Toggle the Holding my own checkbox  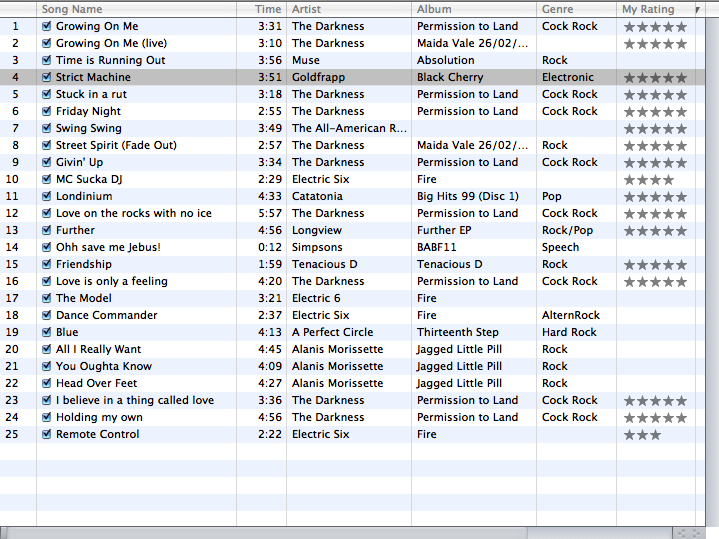click(46, 417)
